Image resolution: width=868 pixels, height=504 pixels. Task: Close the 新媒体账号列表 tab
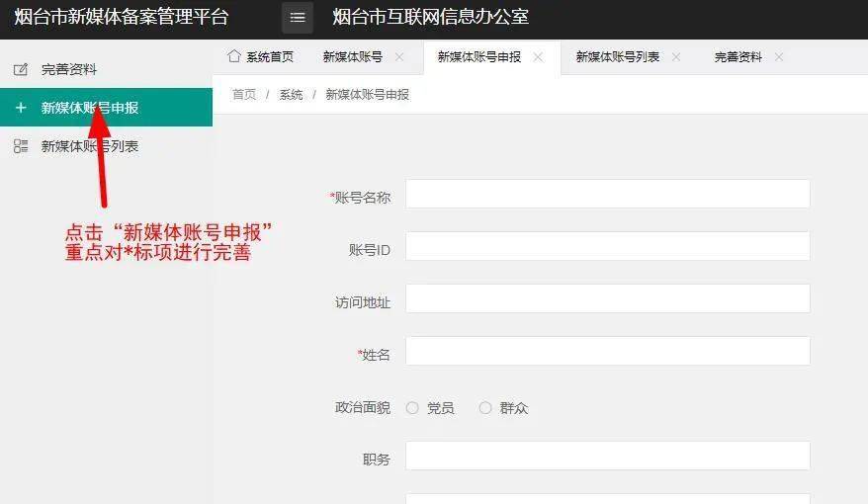[676, 57]
